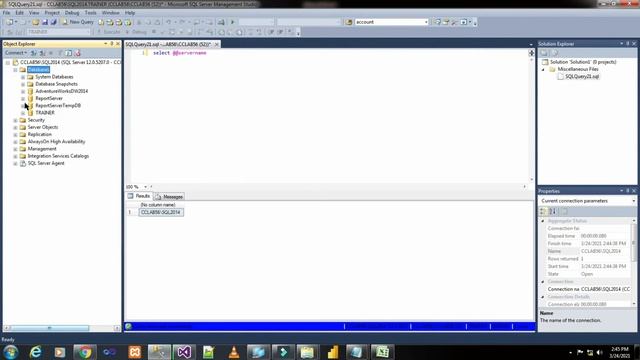
Task: Click Object Explorer horizontal scrollbar
Action: tap(49, 328)
